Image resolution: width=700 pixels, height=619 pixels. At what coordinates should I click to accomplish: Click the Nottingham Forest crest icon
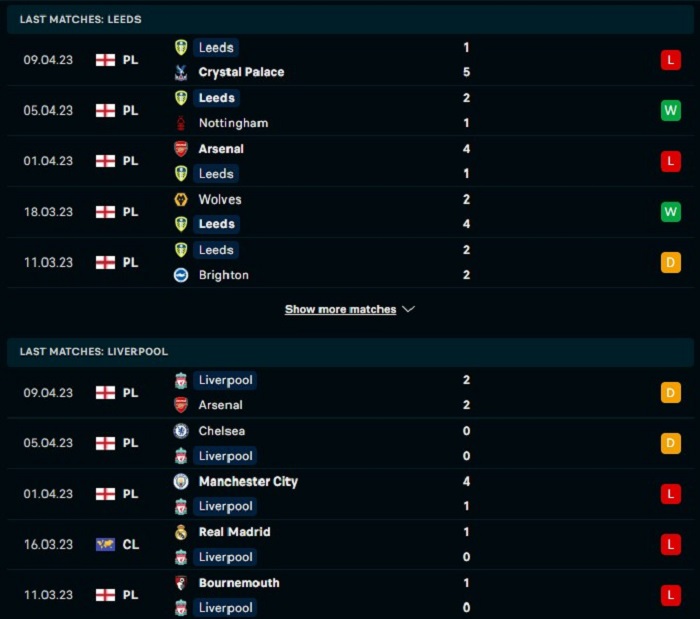click(181, 123)
